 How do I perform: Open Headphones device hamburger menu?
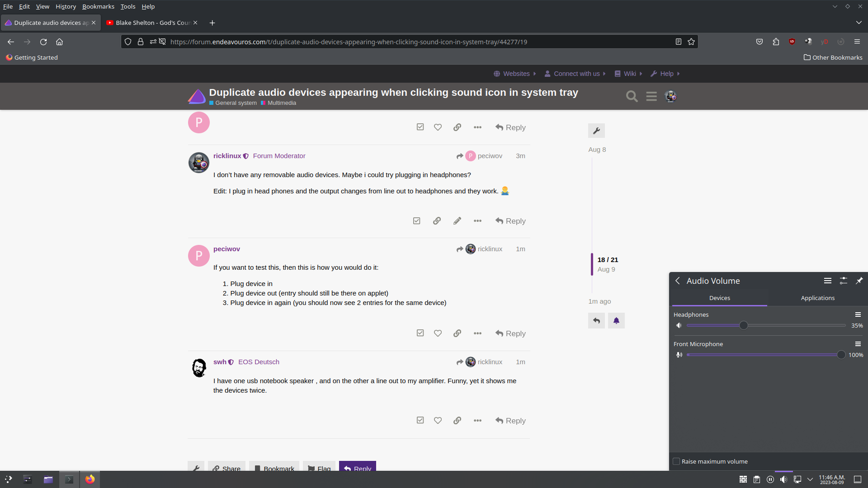point(858,314)
